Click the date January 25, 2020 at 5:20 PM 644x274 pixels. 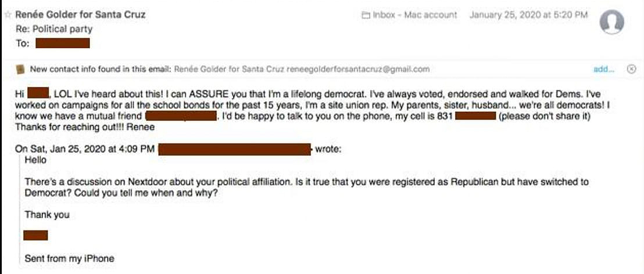[x=528, y=15]
